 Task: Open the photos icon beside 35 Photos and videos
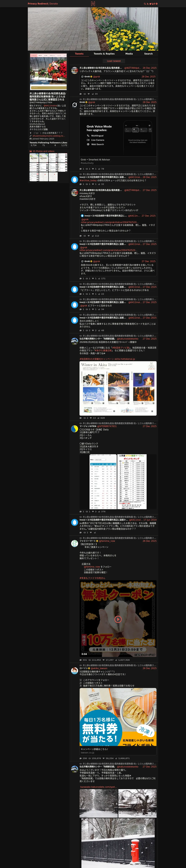tap(31, 151)
